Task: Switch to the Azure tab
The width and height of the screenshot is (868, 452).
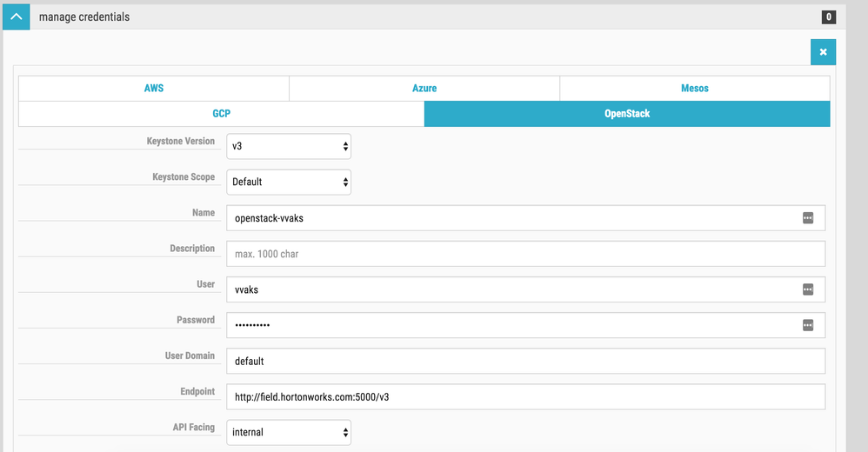Action: 424,89
